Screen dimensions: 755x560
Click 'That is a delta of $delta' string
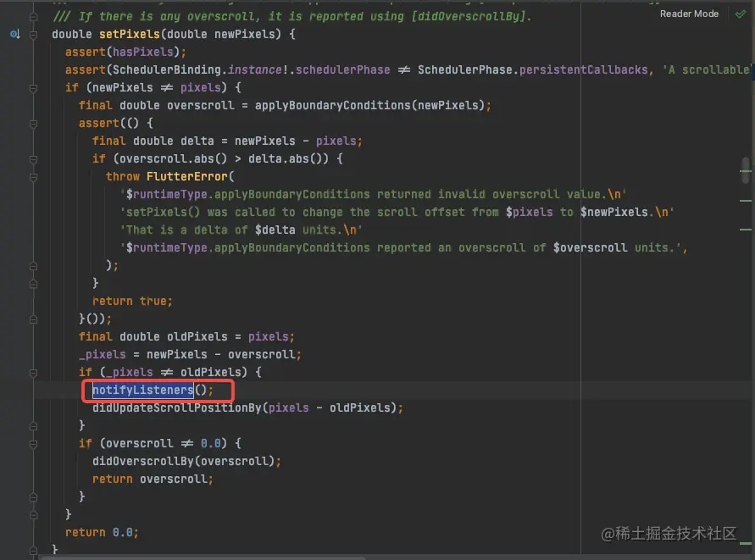point(241,230)
